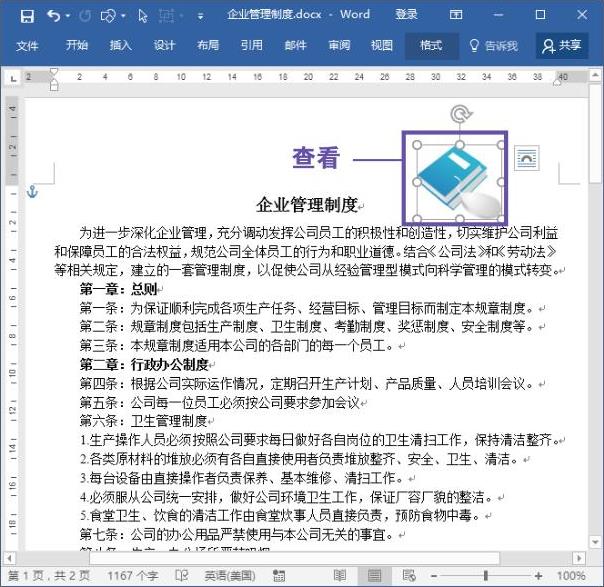The width and height of the screenshot is (604, 587).
Task: Click the vertical scrollbar thumb
Action: click(595, 135)
